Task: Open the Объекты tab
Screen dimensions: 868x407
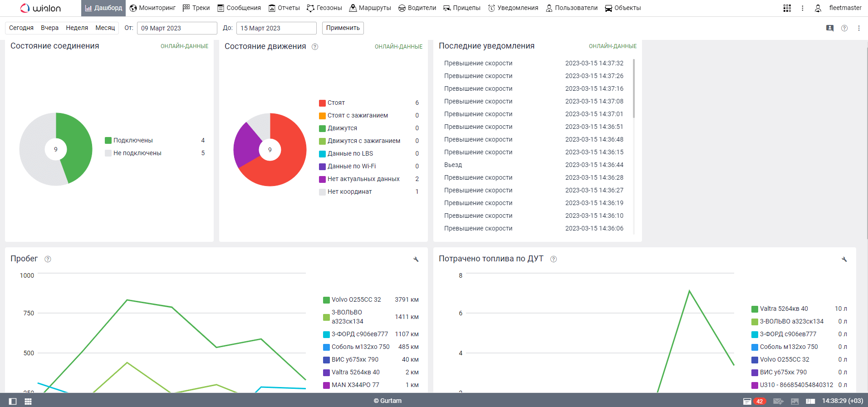Action: [x=623, y=8]
